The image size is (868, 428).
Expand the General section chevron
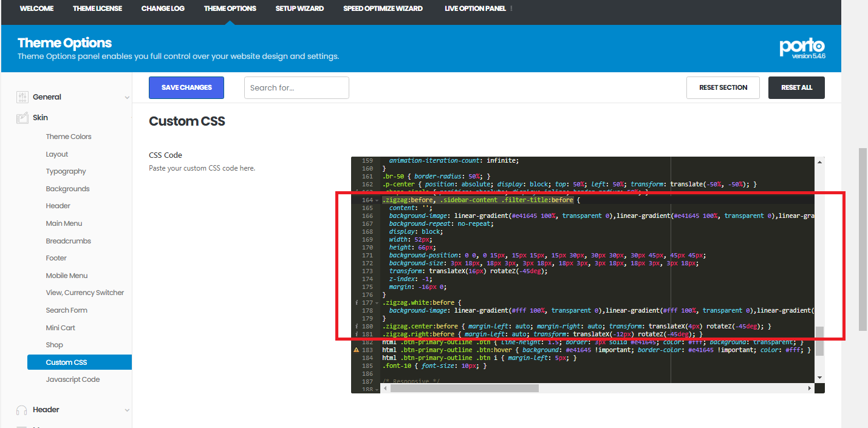pos(127,98)
